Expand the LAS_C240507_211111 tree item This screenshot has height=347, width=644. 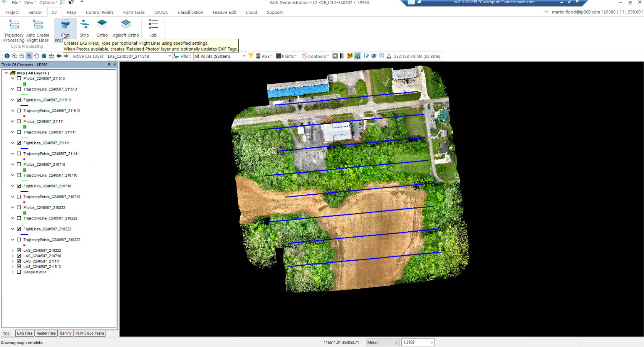[x=12, y=261]
